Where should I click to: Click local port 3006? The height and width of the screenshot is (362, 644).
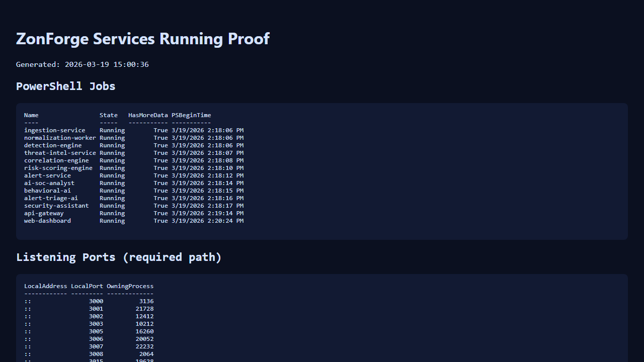click(x=96, y=339)
